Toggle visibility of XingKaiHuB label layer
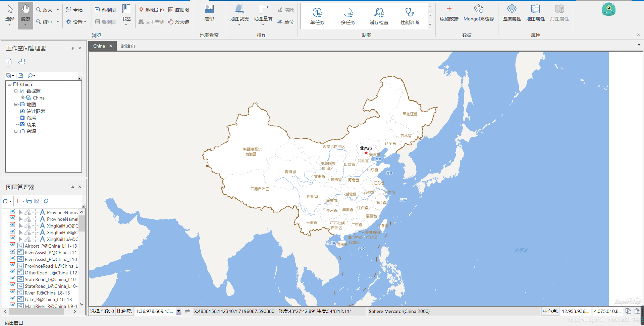The width and height of the screenshot is (644, 326). 12,231
